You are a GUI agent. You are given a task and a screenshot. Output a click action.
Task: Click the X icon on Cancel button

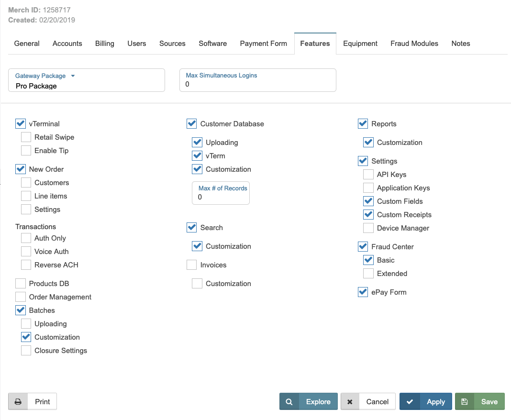[x=350, y=402]
